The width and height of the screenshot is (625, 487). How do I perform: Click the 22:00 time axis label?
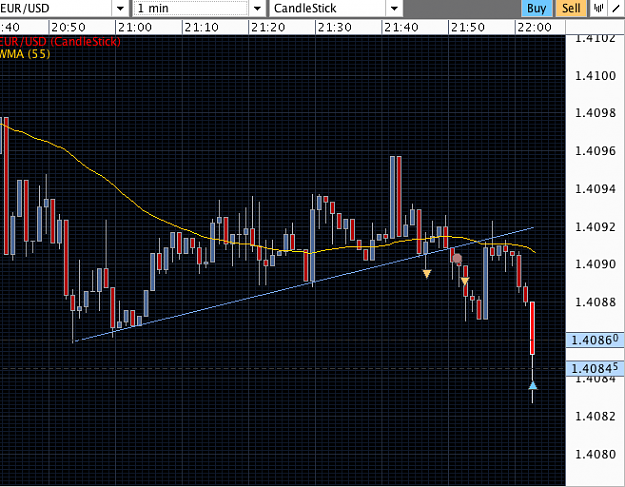(x=535, y=27)
